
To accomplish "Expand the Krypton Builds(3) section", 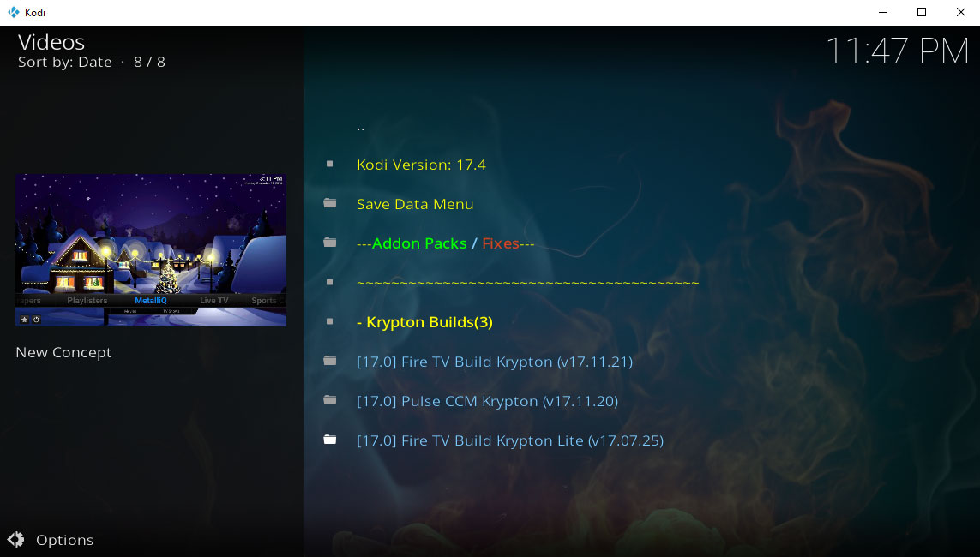I will click(424, 321).
